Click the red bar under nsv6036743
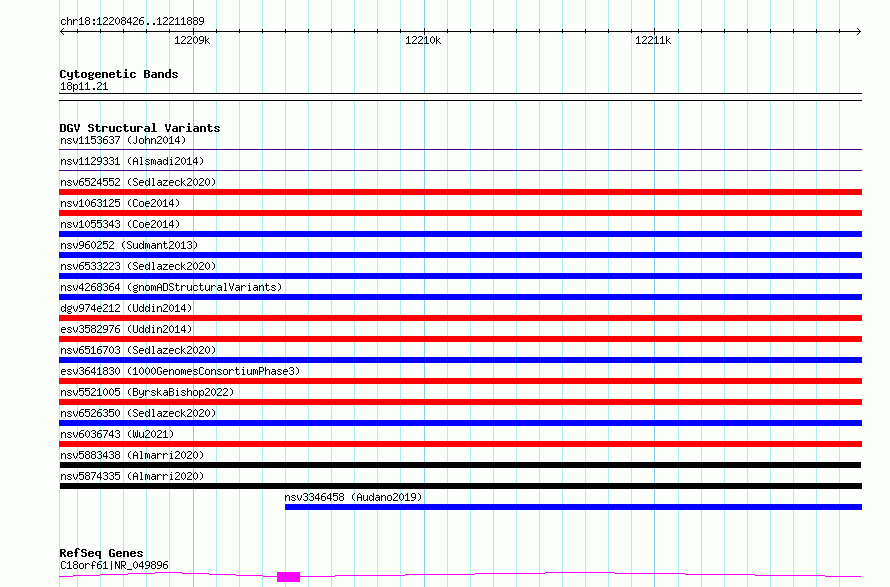This screenshot has height=587, width=890. [460, 444]
